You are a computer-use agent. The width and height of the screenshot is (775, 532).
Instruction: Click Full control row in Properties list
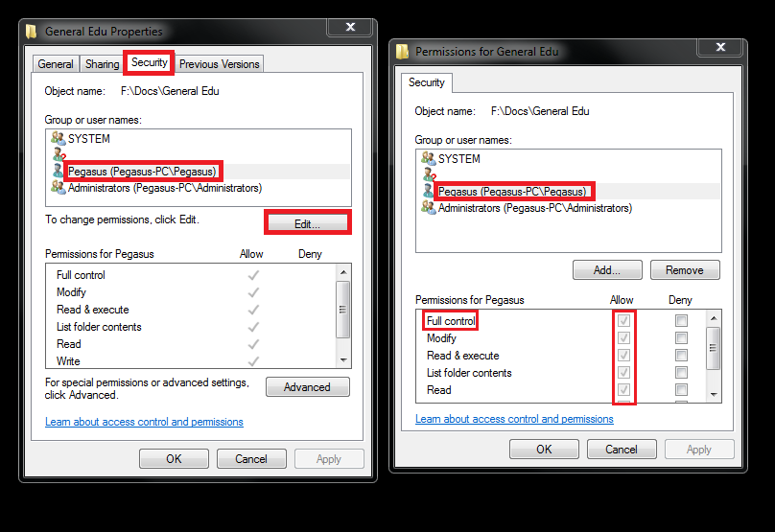[190, 275]
